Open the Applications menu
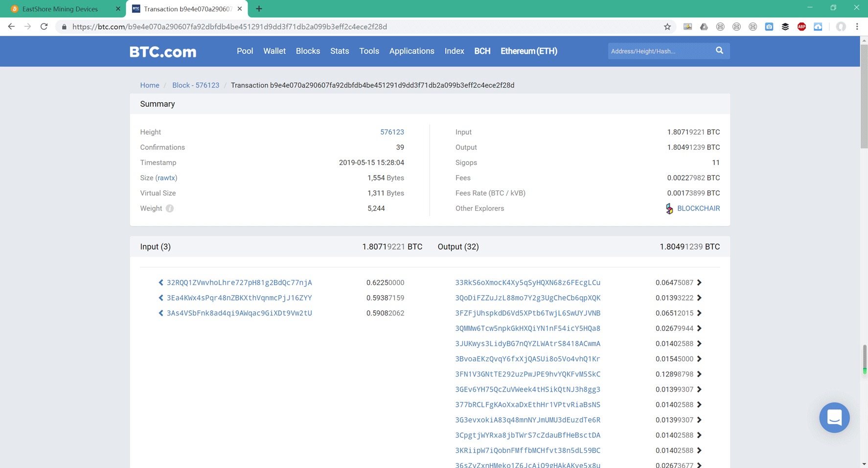The width and height of the screenshot is (868, 468). pyautogui.click(x=411, y=51)
